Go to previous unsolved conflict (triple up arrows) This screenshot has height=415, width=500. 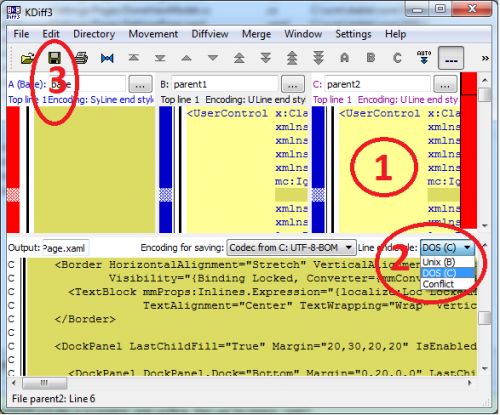pos(292,58)
